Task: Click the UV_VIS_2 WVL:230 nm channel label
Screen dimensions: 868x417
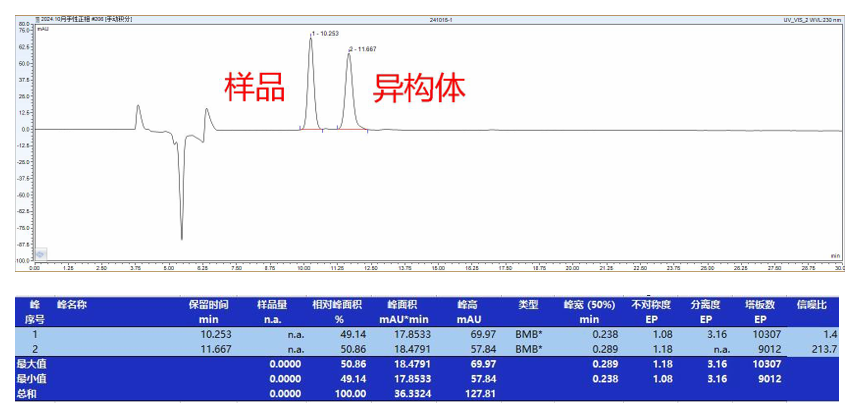Action: (x=816, y=19)
